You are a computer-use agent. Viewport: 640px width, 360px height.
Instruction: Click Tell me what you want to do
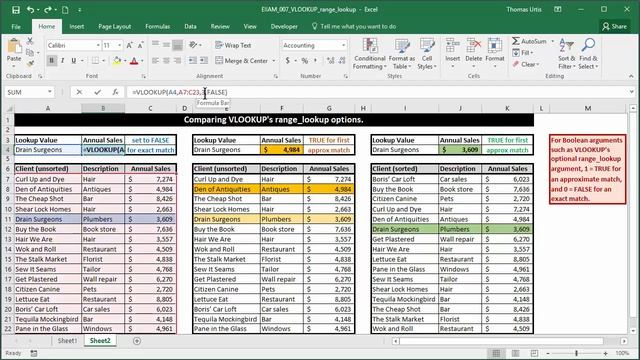[354, 27]
